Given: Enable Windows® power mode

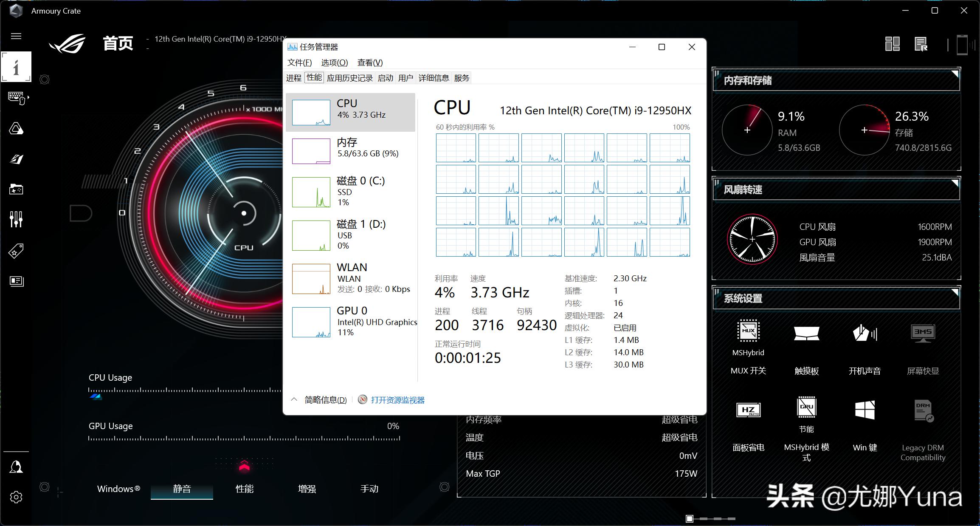Looking at the screenshot, I should (x=118, y=489).
